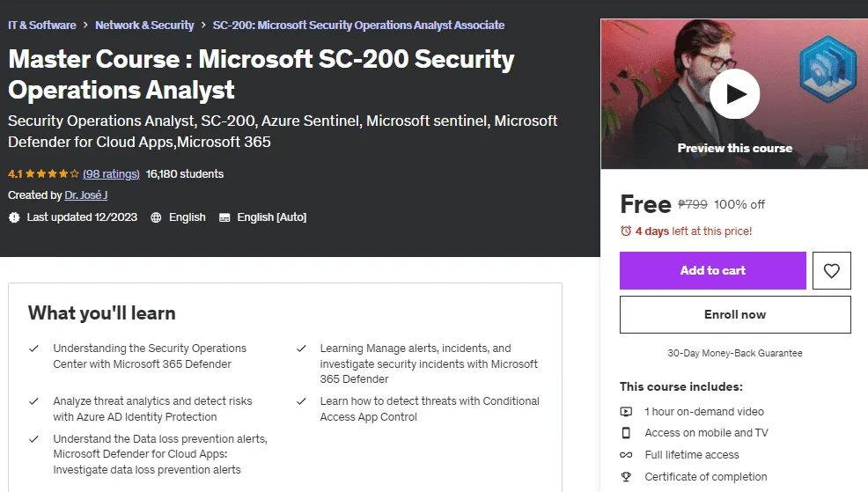Click '16,180 students' text
868x492 pixels.
(x=185, y=173)
